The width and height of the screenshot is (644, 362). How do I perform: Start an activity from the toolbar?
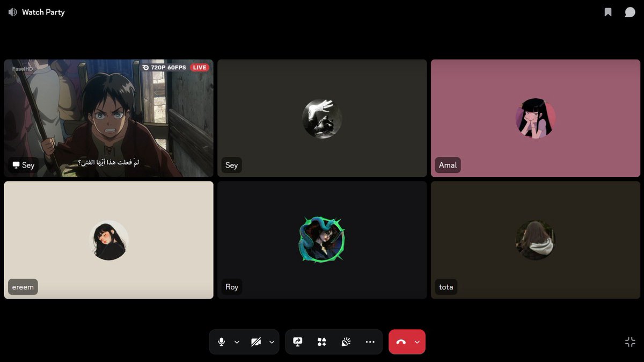coord(322,342)
